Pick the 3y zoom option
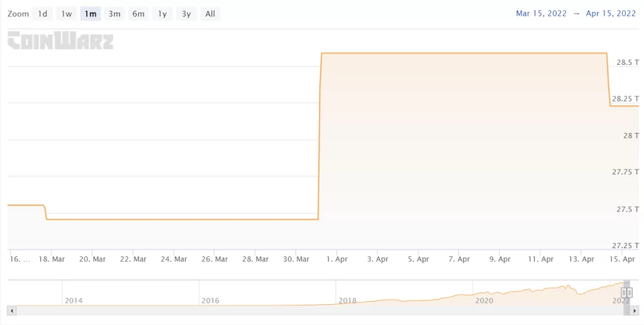 [186, 14]
